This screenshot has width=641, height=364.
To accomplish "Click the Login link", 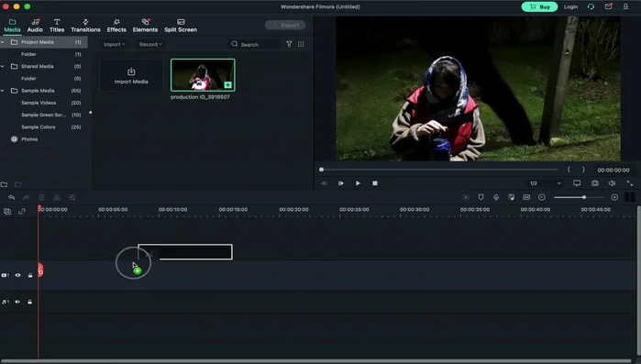I will [x=570, y=6].
